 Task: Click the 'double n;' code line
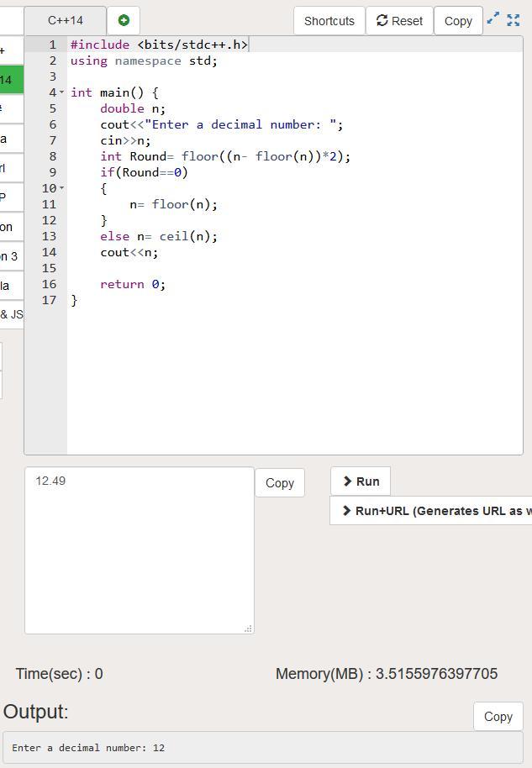click(133, 108)
